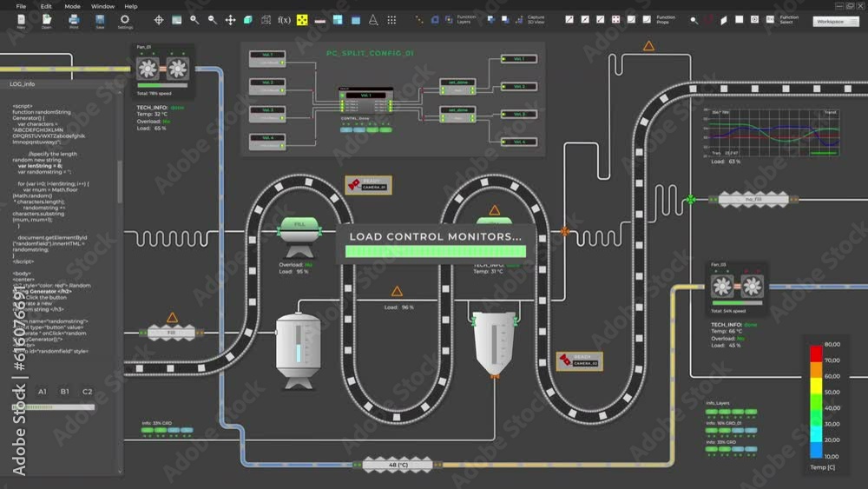Click the Capture 3D View icon beside its label
The image size is (868, 489).
[x=519, y=20]
